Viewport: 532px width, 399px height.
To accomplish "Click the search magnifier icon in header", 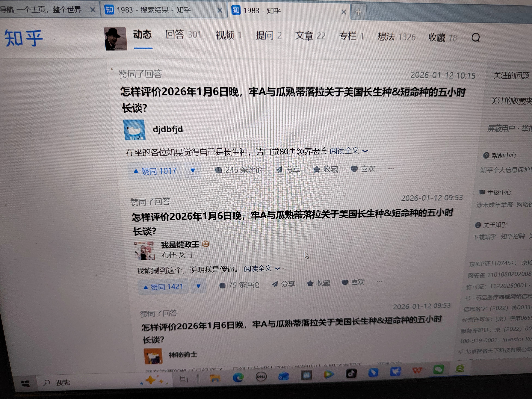I will [475, 38].
